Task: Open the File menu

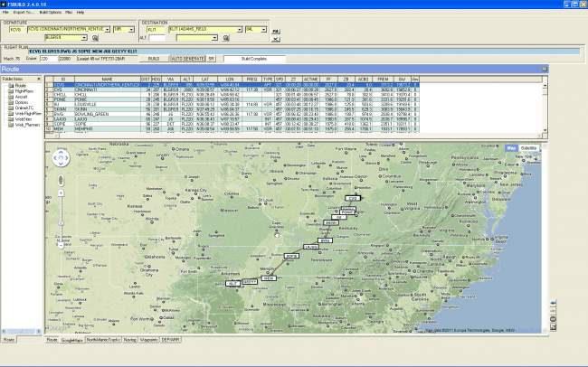Action: coord(5,13)
